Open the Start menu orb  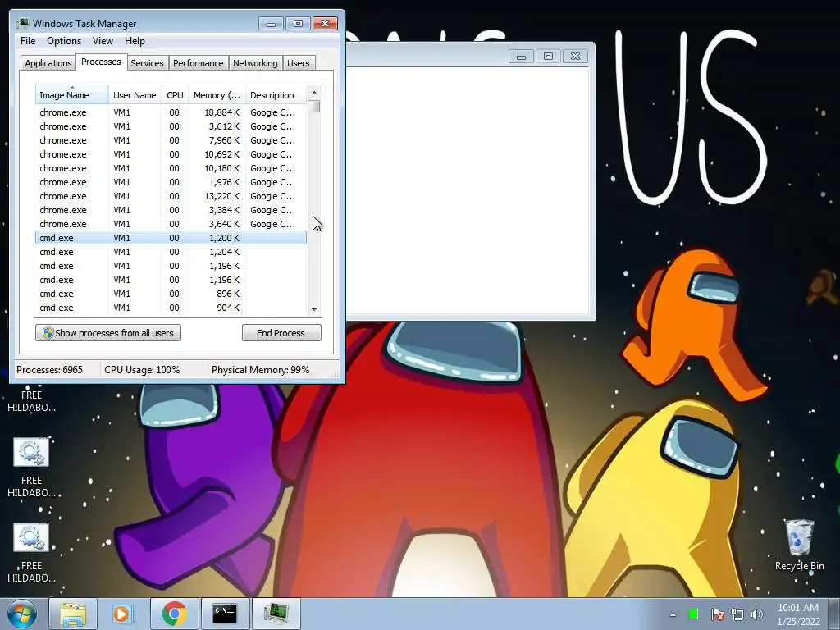tap(21, 614)
